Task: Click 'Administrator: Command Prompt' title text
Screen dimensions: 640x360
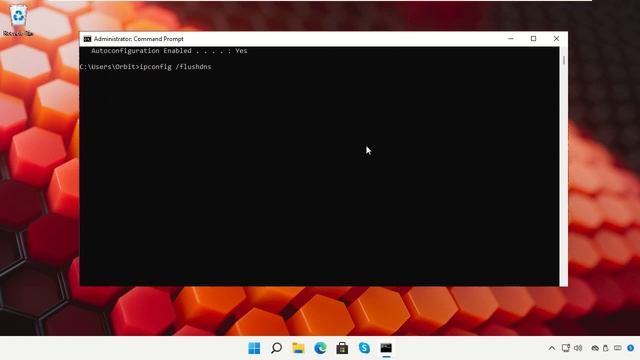Action: (139, 39)
